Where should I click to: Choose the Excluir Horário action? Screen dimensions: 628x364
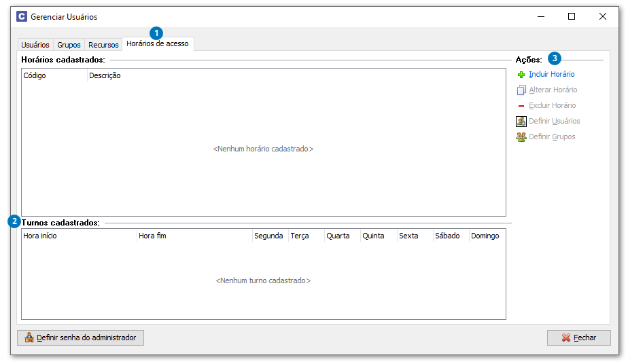pos(553,105)
